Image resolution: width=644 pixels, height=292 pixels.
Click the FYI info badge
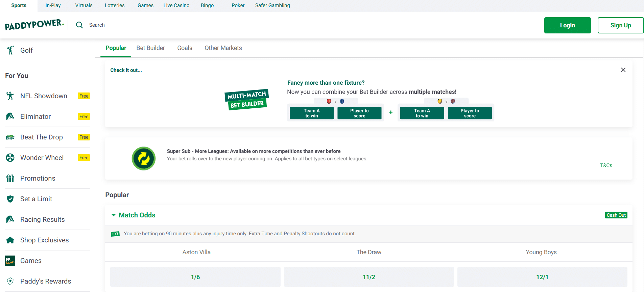(x=115, y=234)
